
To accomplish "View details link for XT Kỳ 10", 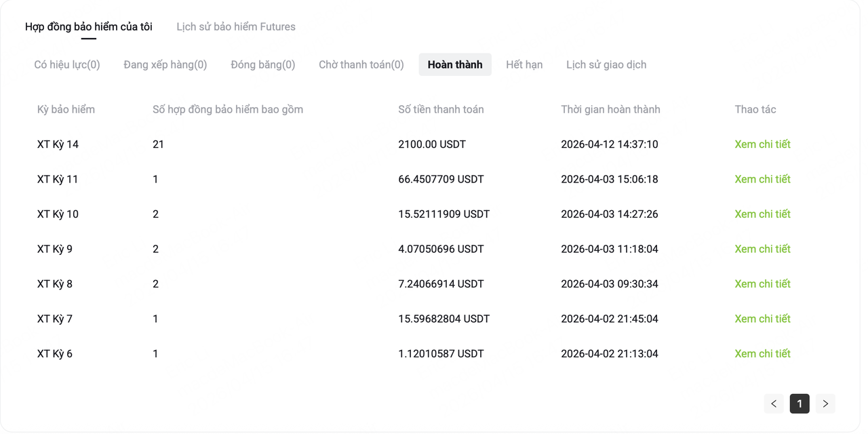I will click(x=763, y=214).
